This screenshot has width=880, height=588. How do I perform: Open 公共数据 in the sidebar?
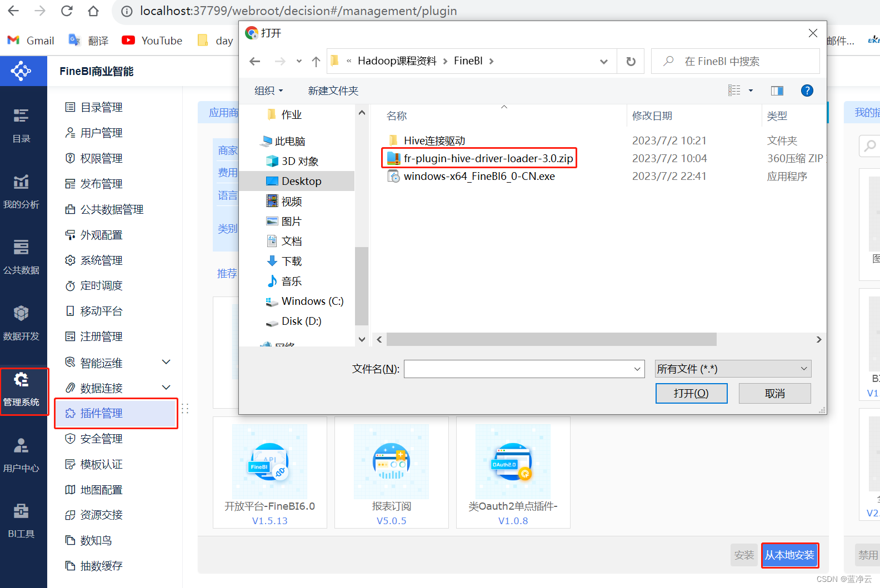tap(21, 257)
